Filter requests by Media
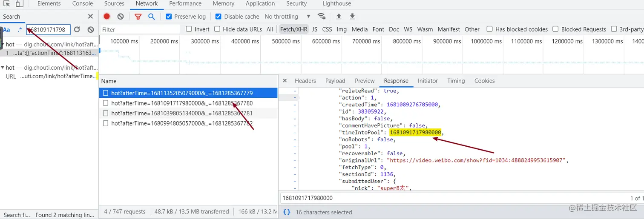 coord(359,29)
